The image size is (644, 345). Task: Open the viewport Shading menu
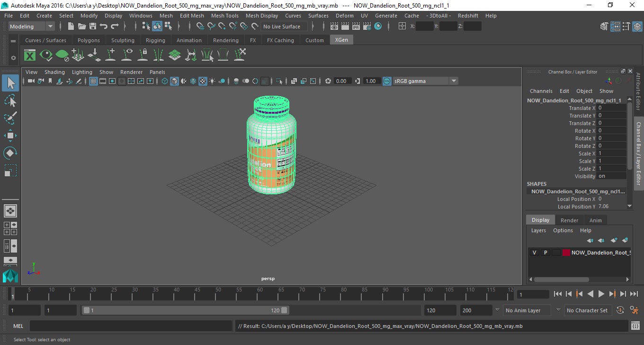point(54,72)
